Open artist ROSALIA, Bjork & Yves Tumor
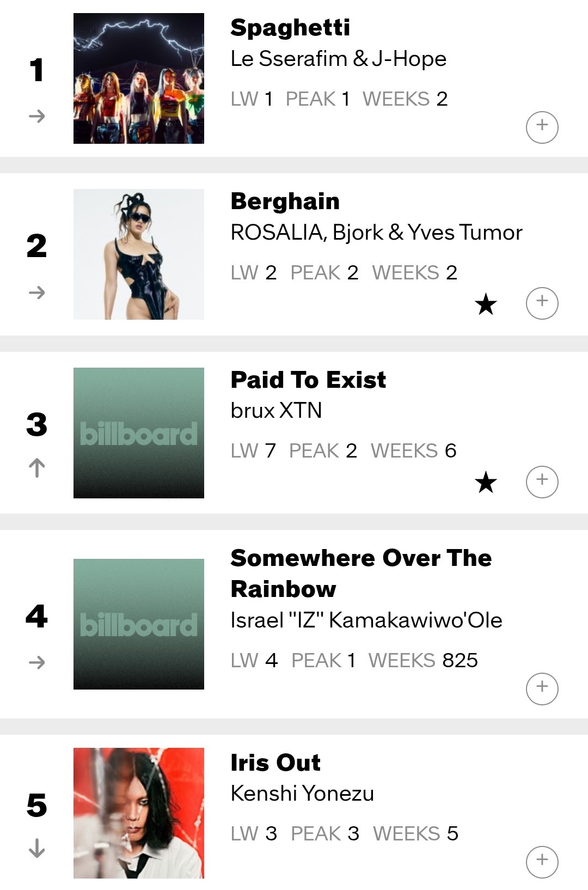 pos(376,233)
